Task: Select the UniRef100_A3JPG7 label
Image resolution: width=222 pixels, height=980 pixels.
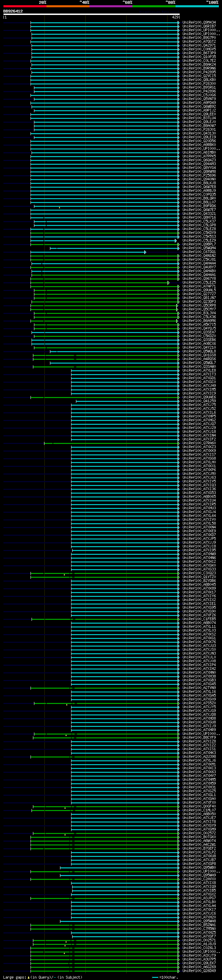Action: [x=199, y=898]
